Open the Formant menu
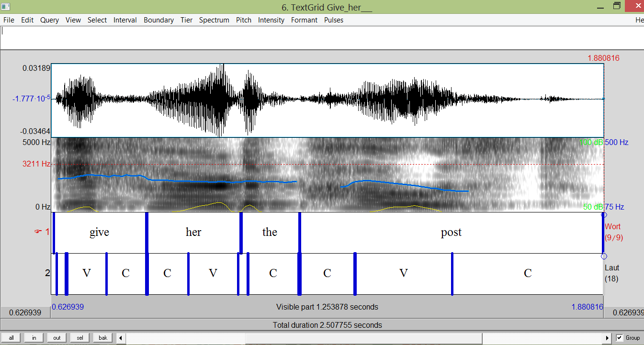The image size is (644, 345). 304,20
